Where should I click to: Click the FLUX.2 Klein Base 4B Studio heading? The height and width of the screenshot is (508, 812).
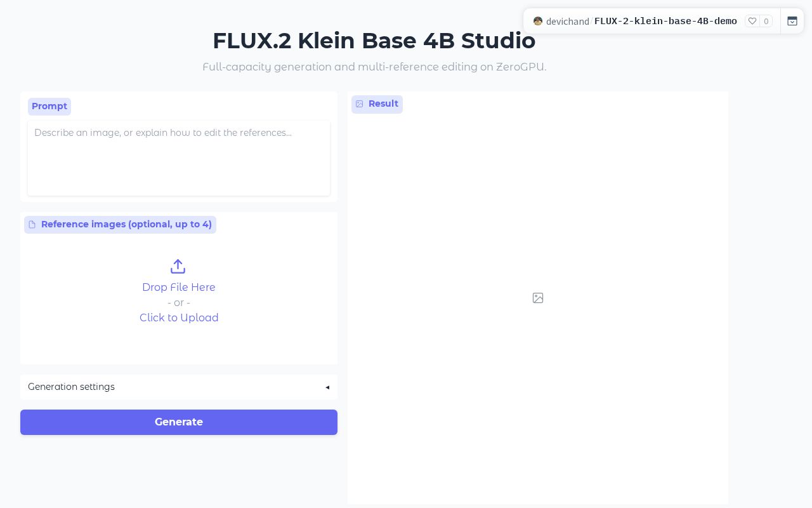coord(374,41)
